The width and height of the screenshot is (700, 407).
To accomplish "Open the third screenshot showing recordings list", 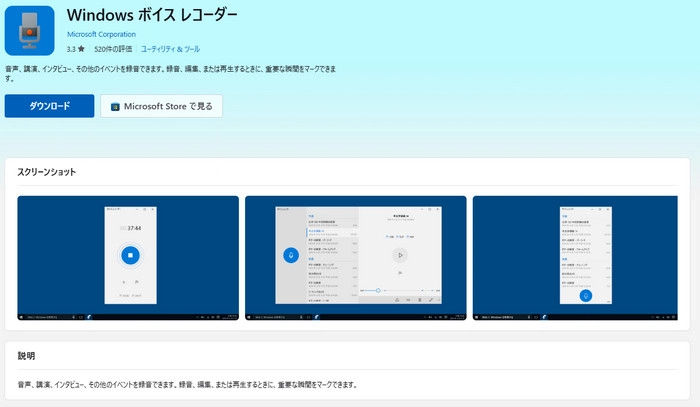I will (x=575, y=258).
